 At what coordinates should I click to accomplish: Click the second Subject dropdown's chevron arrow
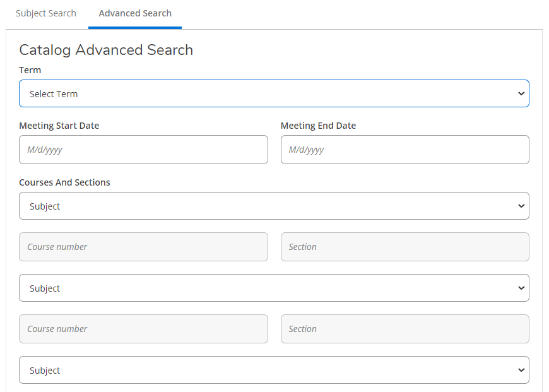pyautogui.click(x=521, y=288)
